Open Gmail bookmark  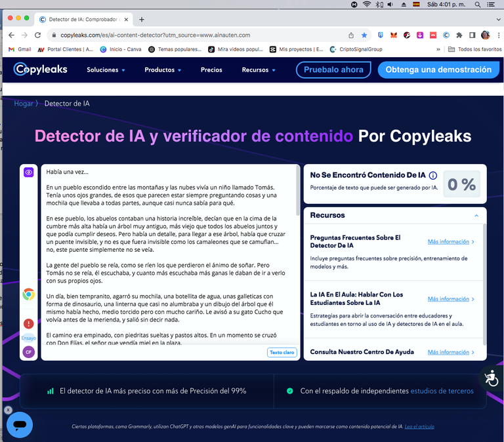tap(20, 49)
